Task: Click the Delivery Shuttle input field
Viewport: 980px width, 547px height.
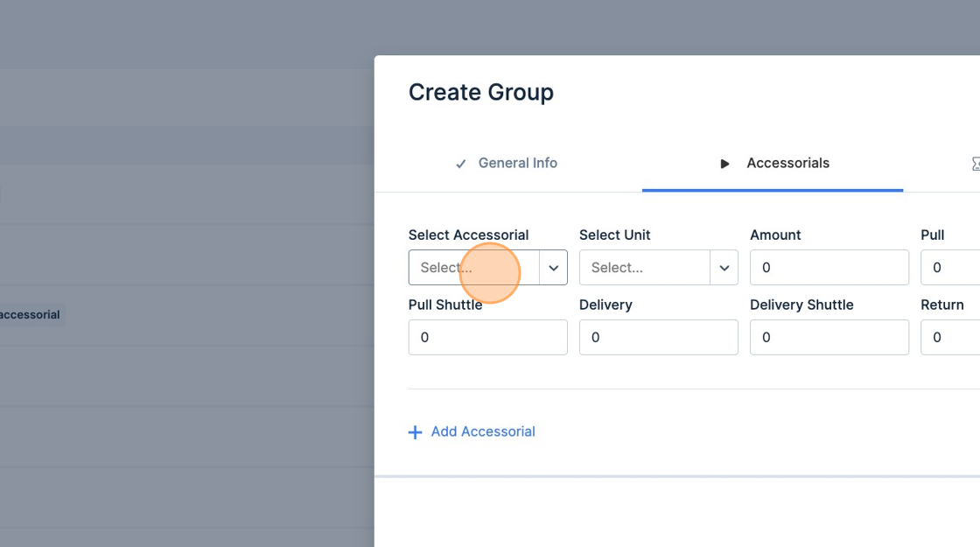Action: (x=829, y=338)
